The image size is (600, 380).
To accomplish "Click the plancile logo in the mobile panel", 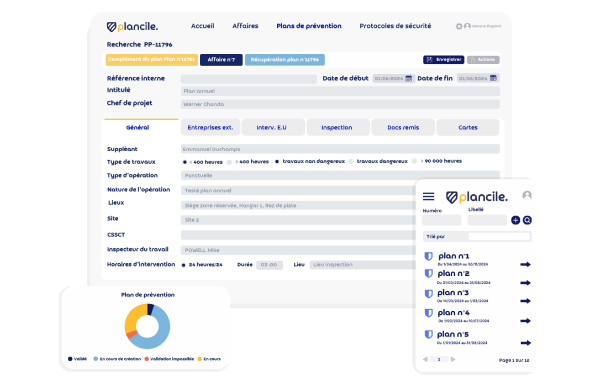I will tap(477, 197).
